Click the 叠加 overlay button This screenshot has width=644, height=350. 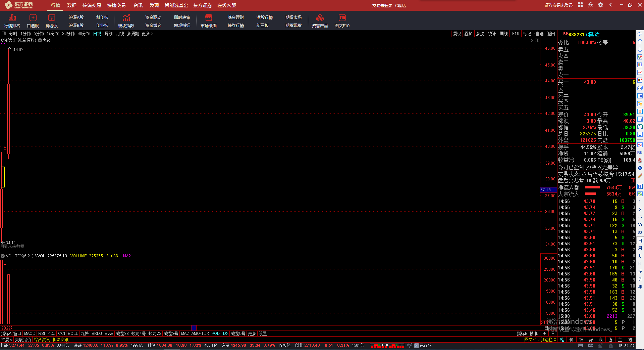tap(469, 34)
